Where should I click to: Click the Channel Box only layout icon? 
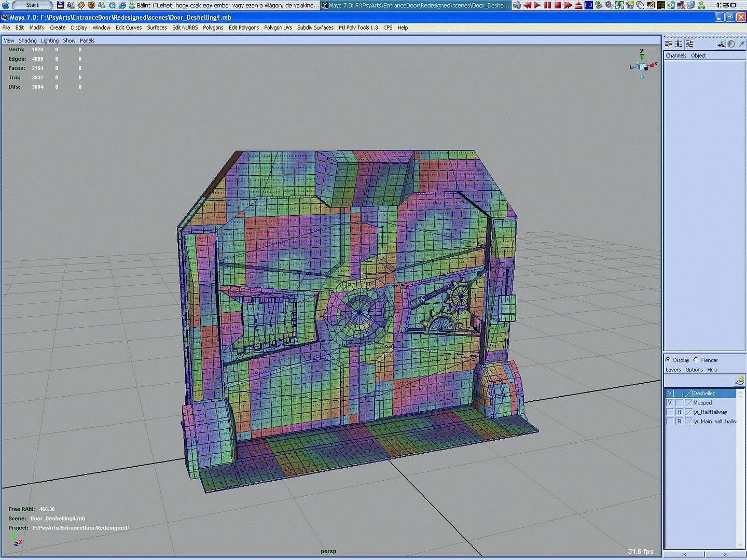[x=668, y=44]
